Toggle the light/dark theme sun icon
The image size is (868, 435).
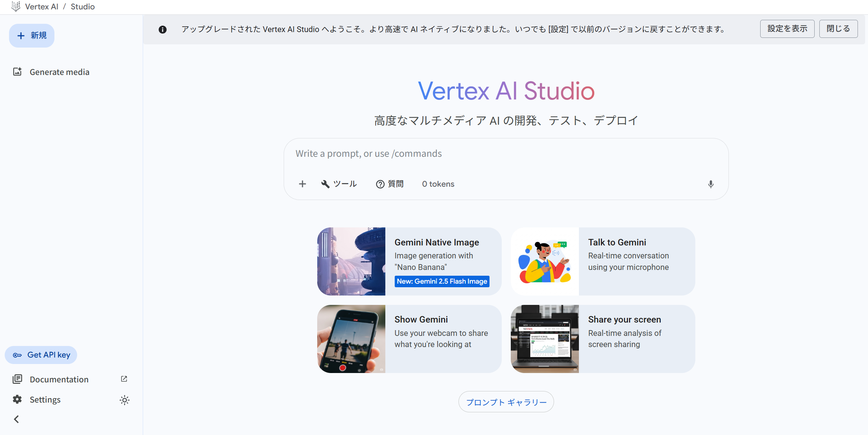[124, 400]
